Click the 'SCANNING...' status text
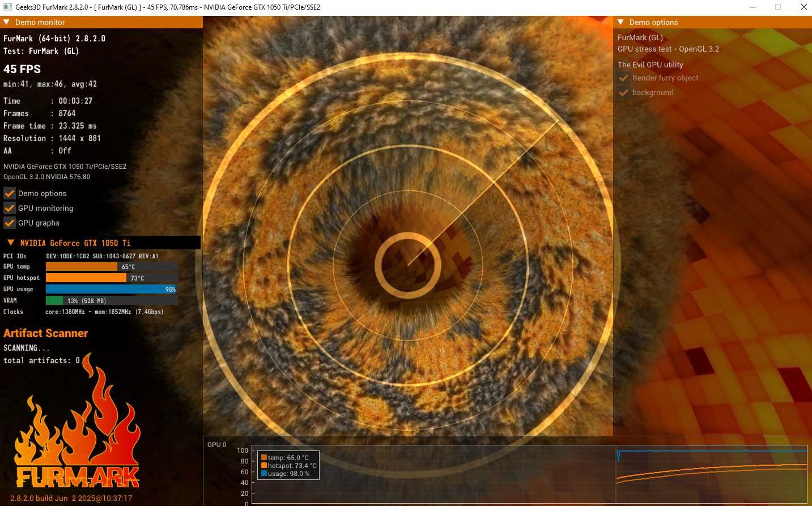The height and width of the screenshot is (506, 812). pos(27,348)
